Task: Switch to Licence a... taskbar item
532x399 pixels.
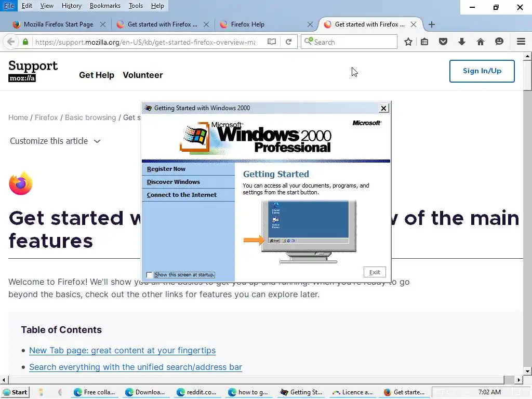Action: (x=353, y=392)
